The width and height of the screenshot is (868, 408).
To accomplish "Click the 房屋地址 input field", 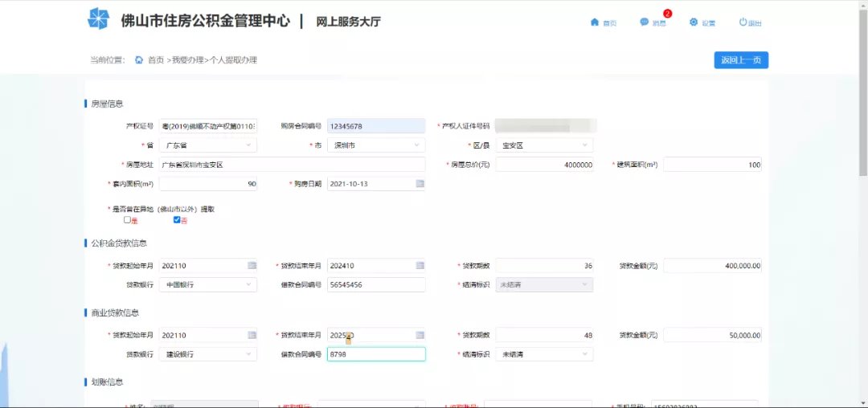I will click(x=292, y=164).
